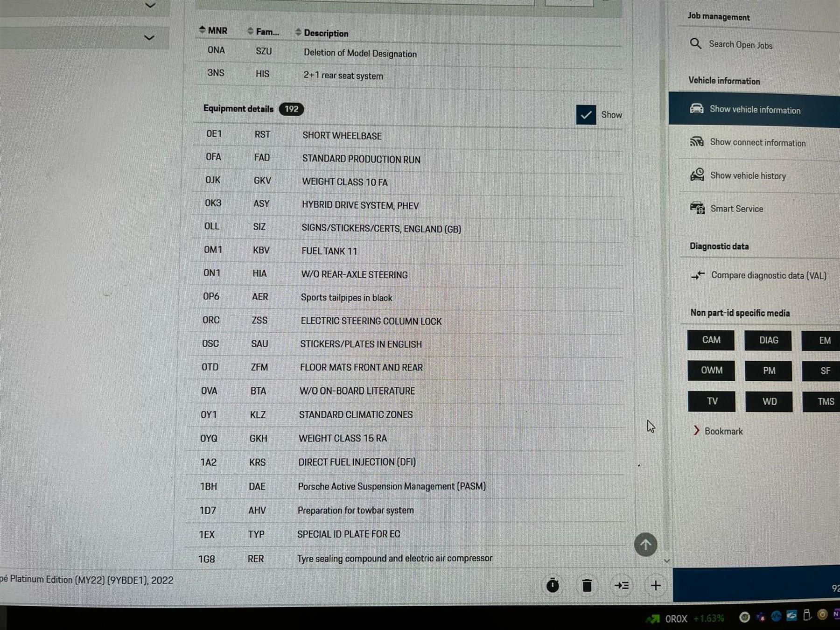Select row SIGNS/STICKERS/CERTS, ENGLAND (GB)
840x630 pixels.
coord(406,228)
